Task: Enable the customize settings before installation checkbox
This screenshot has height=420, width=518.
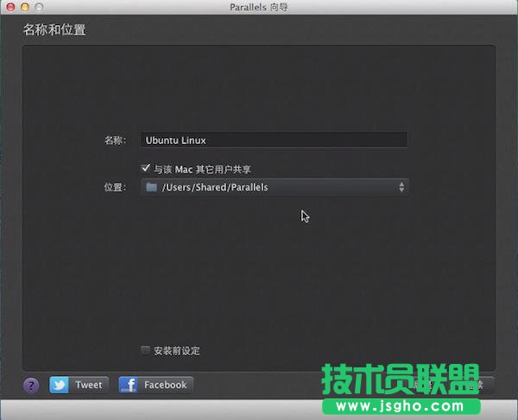Action: pyautogui.click(x=145, y=350)
